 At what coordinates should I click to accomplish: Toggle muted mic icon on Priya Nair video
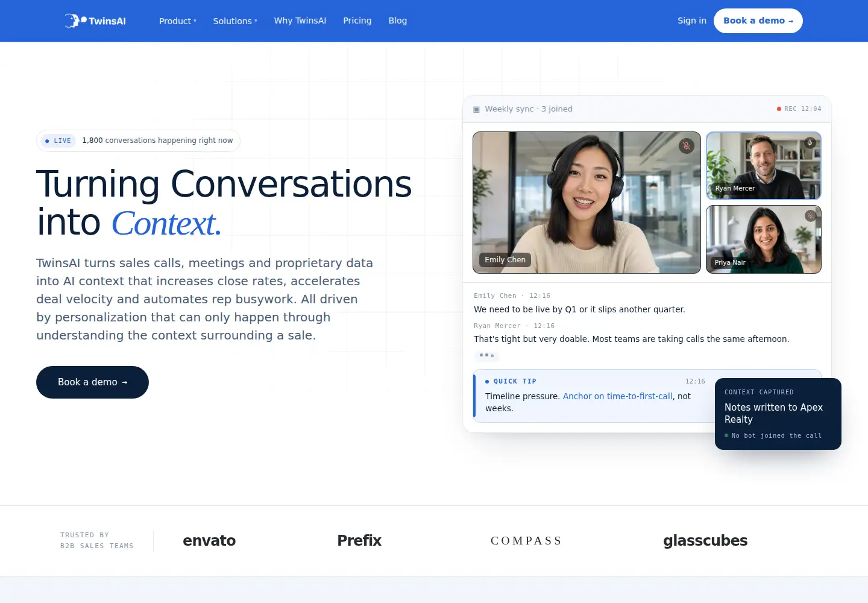pos(810,216)
